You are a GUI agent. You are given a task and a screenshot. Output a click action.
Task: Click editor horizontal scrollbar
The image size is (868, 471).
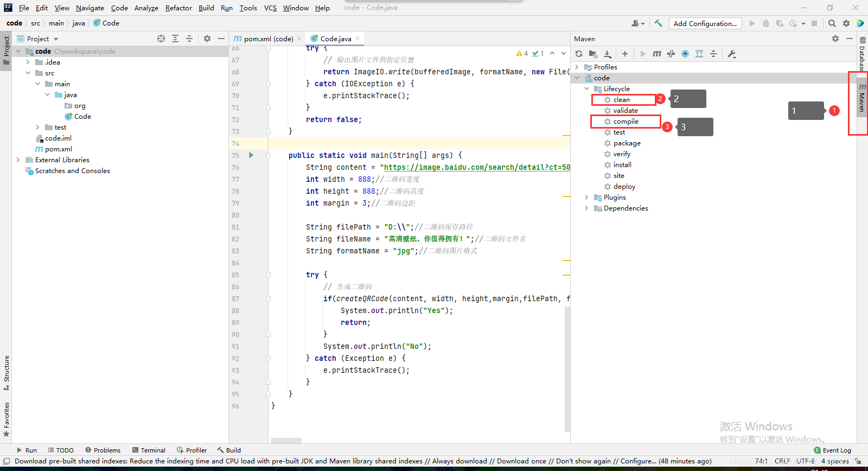286,440
